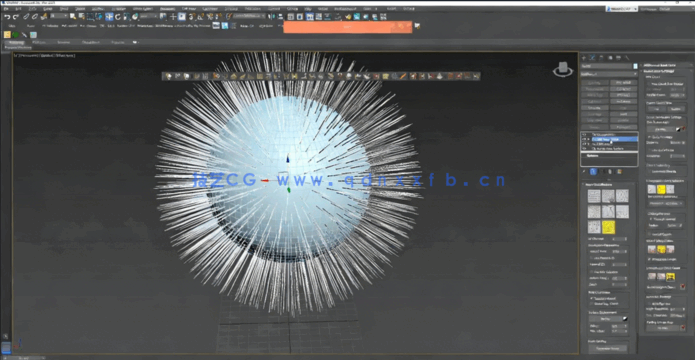Toggle the Window/Crossing selection mode
The width and height of the screenshot is (695, 360).
pyautogui.click(x=99, y=17)
